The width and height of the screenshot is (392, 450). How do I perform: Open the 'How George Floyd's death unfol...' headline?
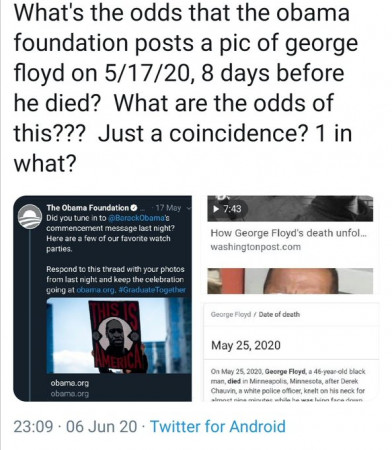click(x=289, y=233)
